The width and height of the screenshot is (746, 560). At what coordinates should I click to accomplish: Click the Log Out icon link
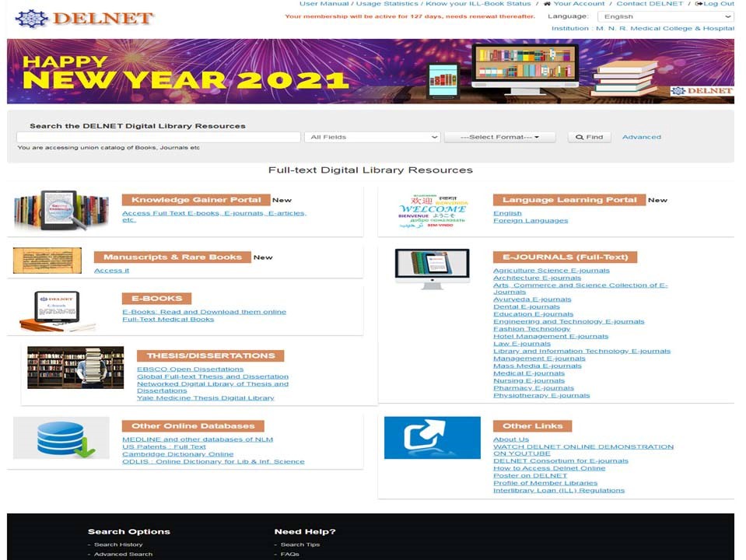(715, 4)
